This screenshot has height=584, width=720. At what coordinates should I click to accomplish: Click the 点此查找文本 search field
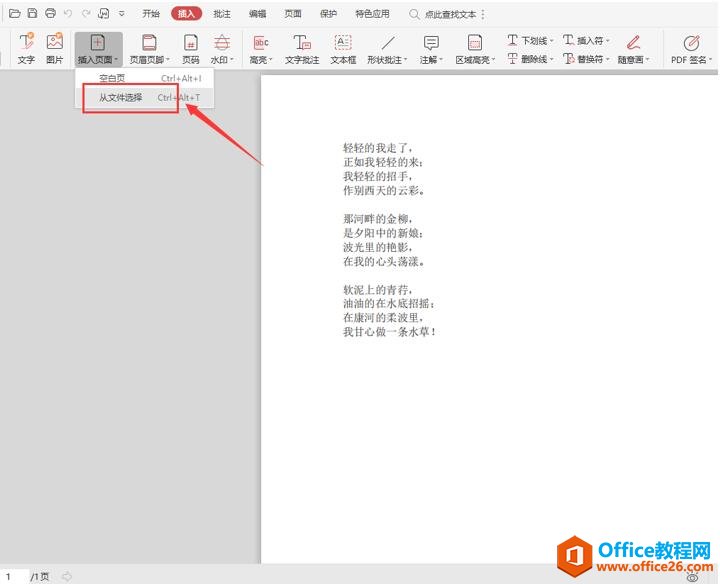(450, 14)
